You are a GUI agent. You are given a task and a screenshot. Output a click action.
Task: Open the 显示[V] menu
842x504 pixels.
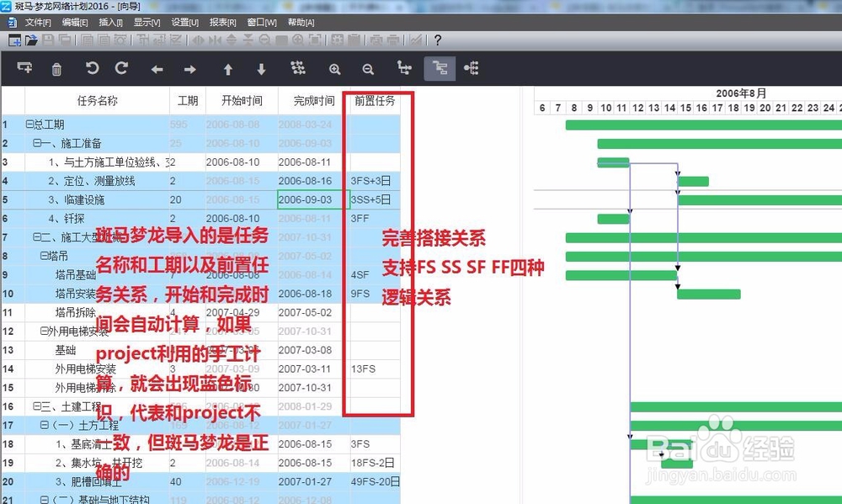click(147, 23)
